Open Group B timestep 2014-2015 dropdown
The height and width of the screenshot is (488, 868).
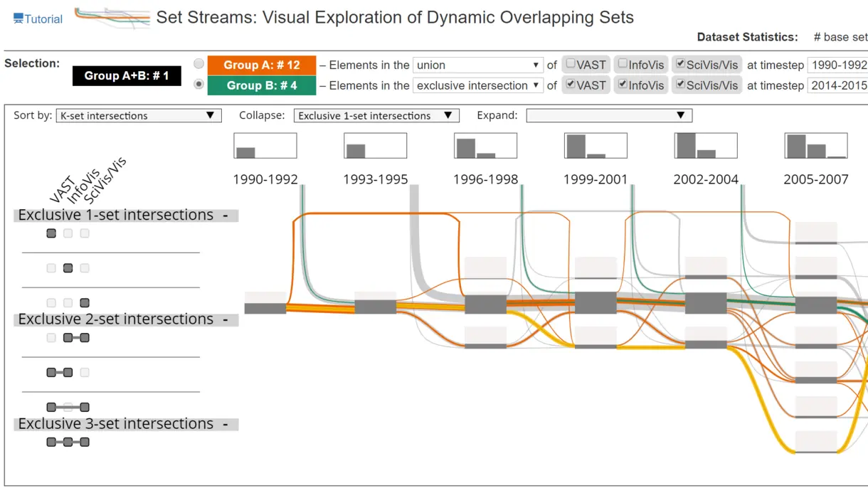pos(837,85)
